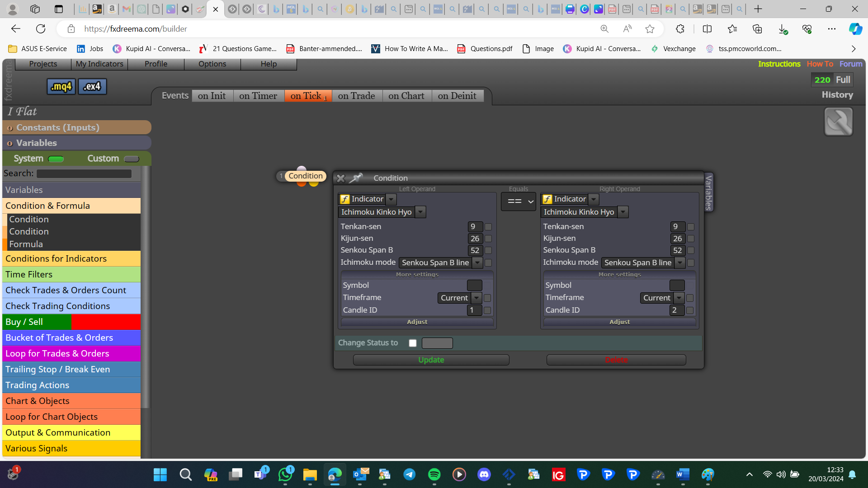Open Telegram from the taskbar
This screenshot has width=868, height=488.
410,474
